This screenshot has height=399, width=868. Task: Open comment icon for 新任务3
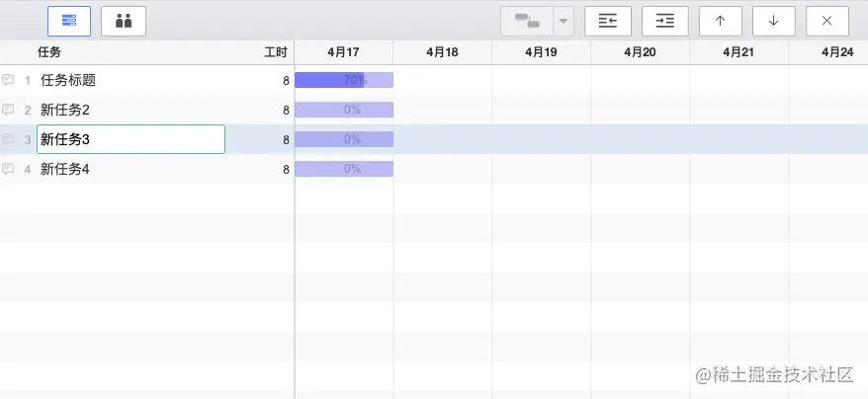click(x=8, y=139)
